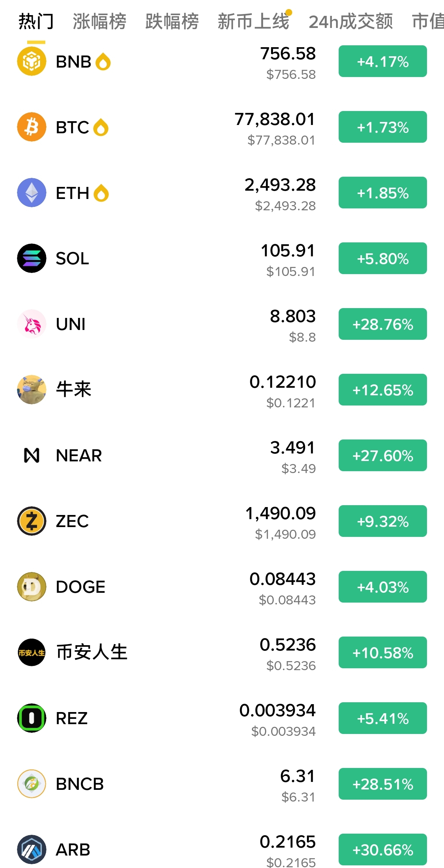Tap the Ethereum diamond logo
Screen dimensions: 444x868
click(x=32, y=193)
